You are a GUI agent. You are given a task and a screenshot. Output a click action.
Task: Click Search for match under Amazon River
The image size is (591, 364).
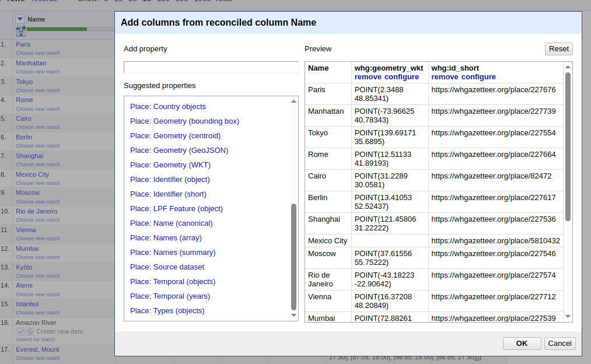pyautogui.click(x=36, y=339)
